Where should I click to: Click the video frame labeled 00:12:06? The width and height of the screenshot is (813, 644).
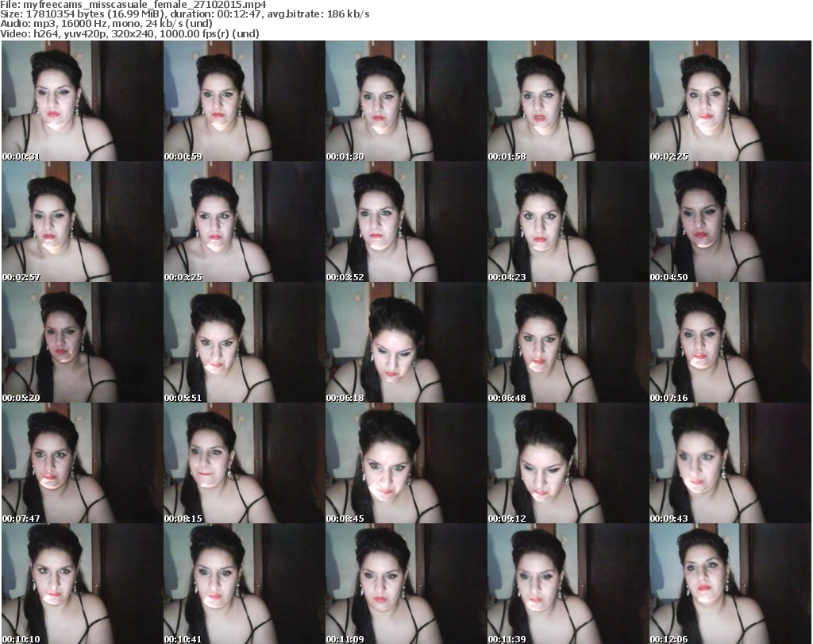coord(730,584)
